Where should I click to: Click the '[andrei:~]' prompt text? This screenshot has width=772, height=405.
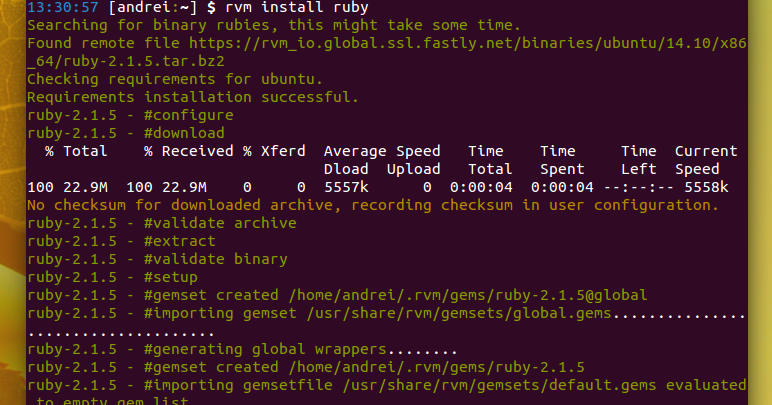coord(152,8)
